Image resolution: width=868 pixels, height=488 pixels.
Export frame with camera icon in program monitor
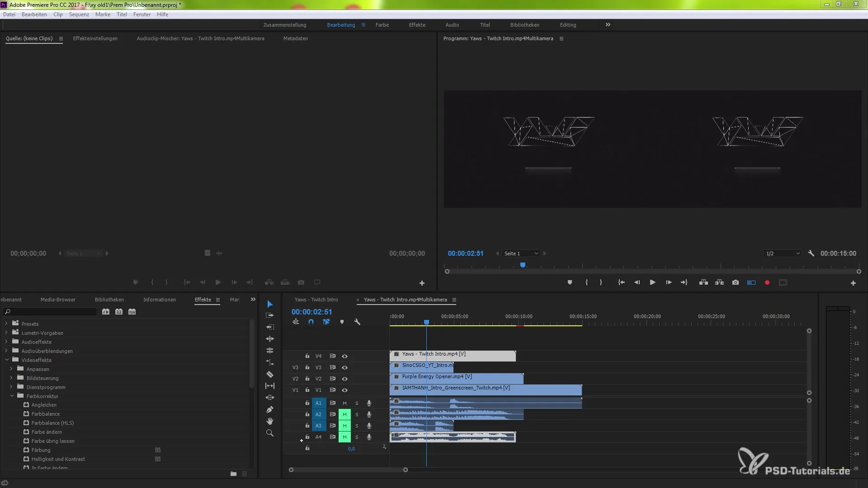point(736,282)
